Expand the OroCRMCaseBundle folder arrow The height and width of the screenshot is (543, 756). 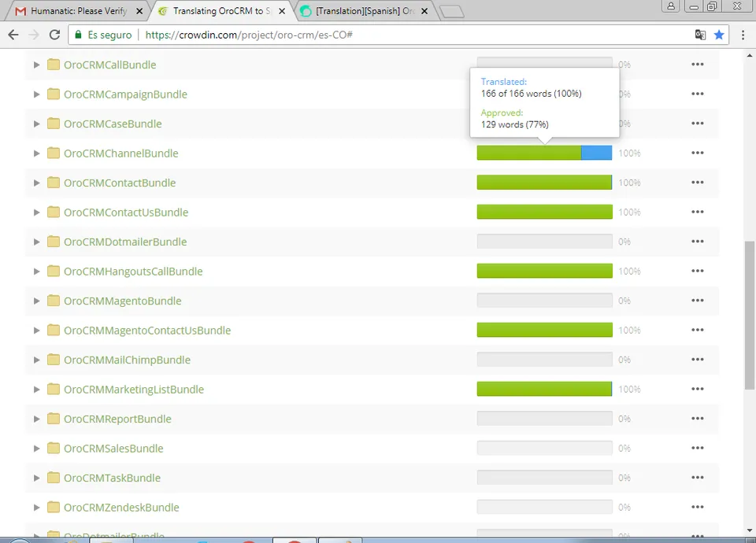tap(36, 124)
